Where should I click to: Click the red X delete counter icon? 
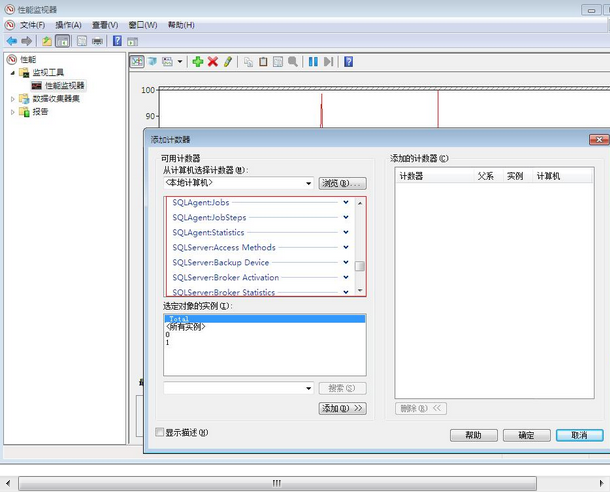[213, 61]
